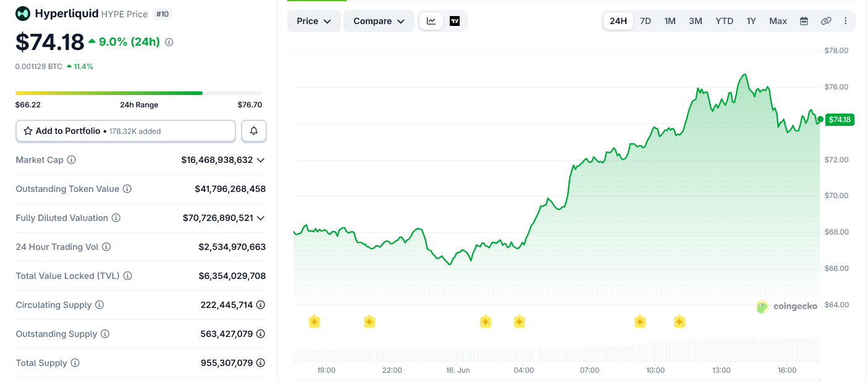This screenshot has height=382, width=868.
Task: Click info icon beside 222,445,714 value
Action: [261, 305]
